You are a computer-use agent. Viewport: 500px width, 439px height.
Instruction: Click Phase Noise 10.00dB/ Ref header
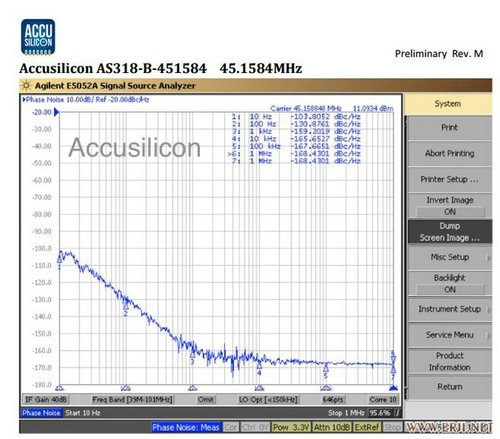coord(86,100)
